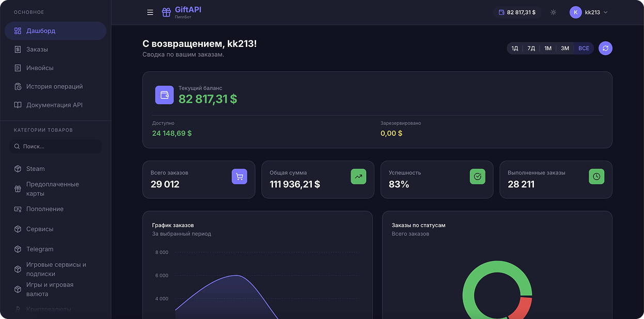Click the current balance 82 817,31 $ value
The width and height of the screenshot is (644, 319).
(208, 99)
